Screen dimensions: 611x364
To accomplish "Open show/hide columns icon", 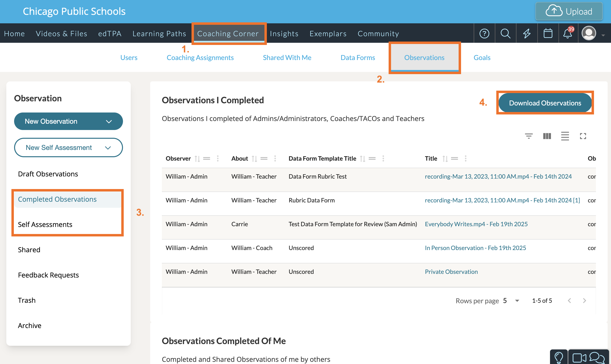I will point(547,136).
